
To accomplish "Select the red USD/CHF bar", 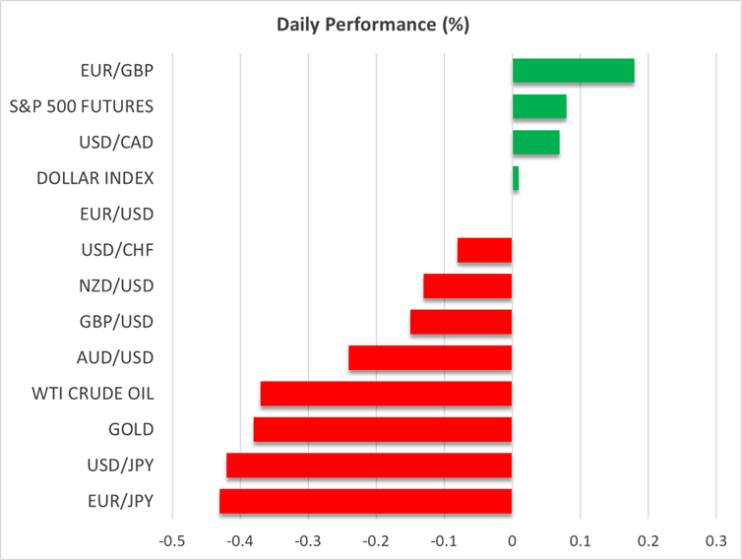I will (484, 250).
